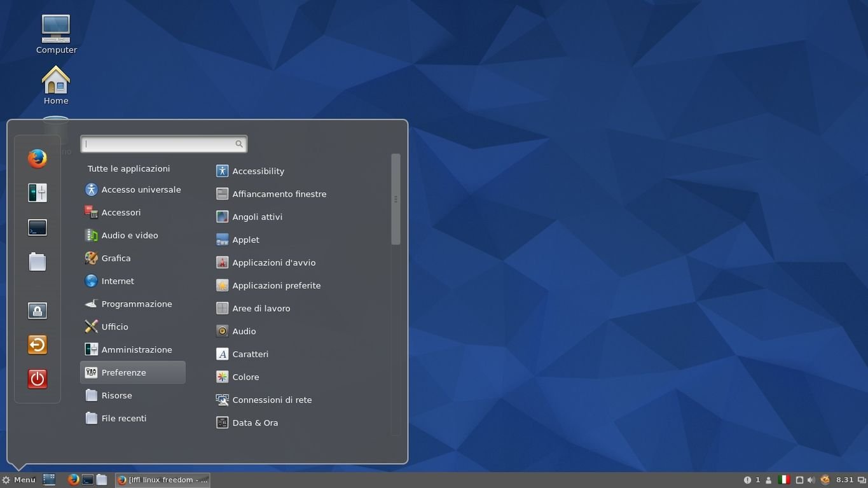
Task: Open the system settings icon in favorites
Action: point(38,193)
